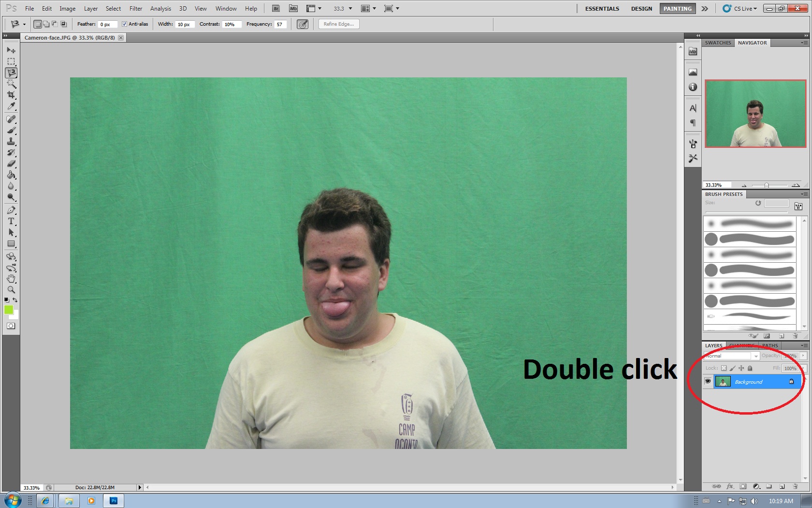Create a new layer in the Layers panel
Screen dimensions: 812x508
(783, 486)
